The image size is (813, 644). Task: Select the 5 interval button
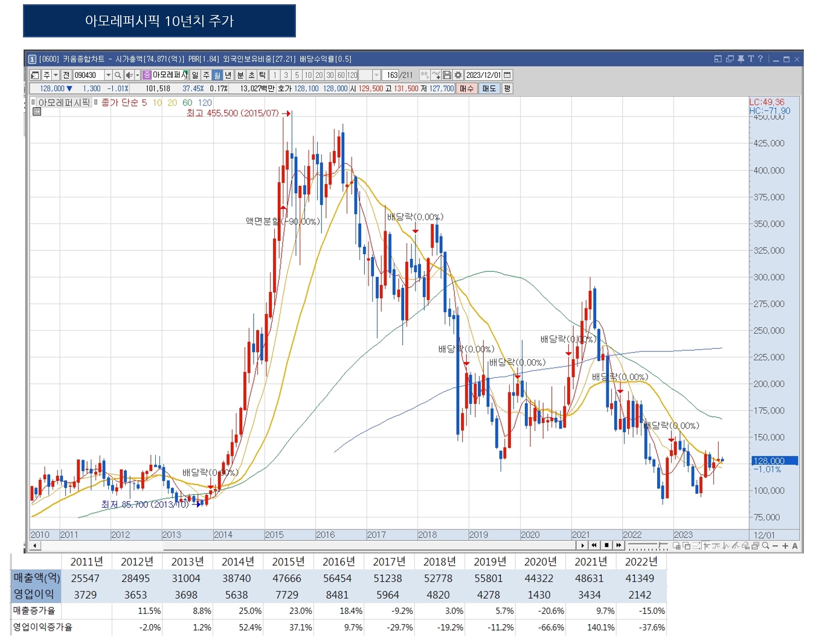(x=297, y=75)
